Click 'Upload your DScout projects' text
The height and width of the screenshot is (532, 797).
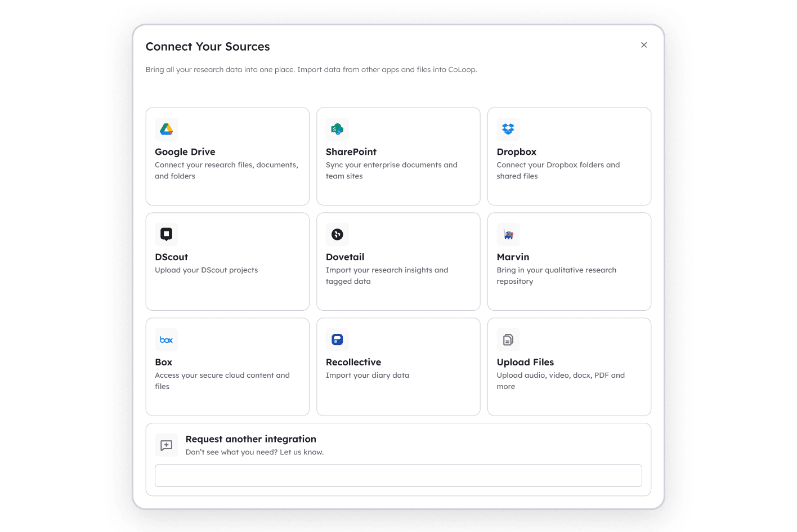click(x=207, y=270)
